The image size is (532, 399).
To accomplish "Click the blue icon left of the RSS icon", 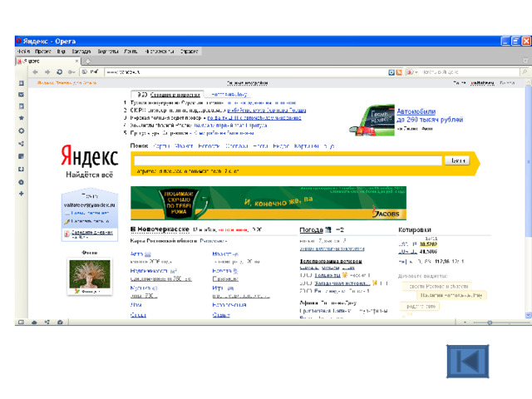I will point(392,72).
